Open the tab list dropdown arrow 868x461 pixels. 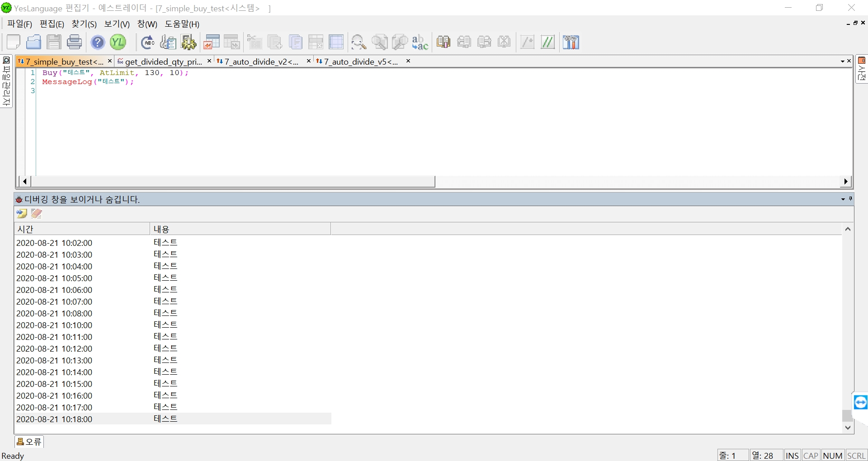point(843,61)
